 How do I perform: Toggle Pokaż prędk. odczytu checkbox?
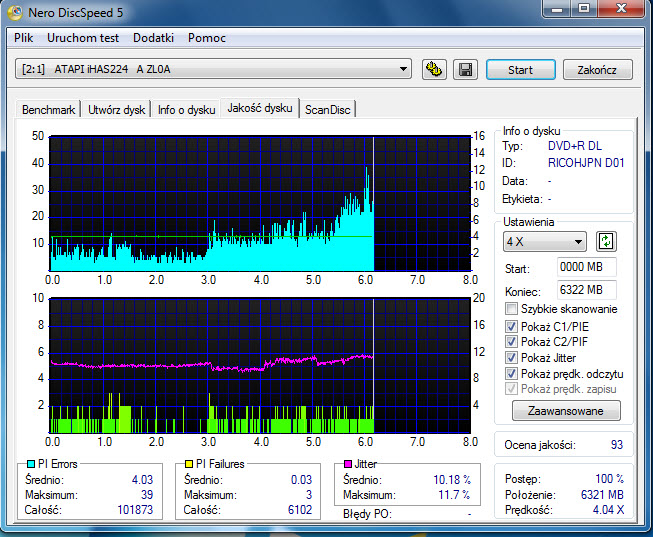(x=511, y=373)
